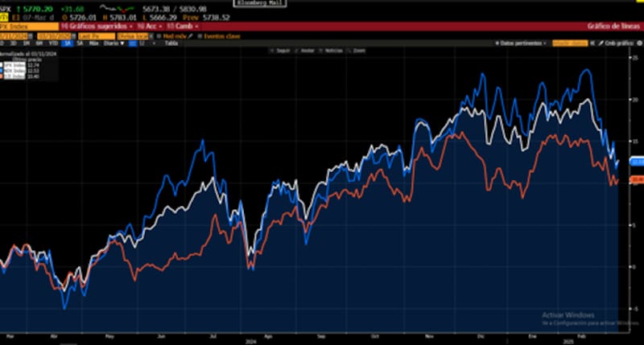The height and width of the screenshot is (345, 644).
Task: Select the YTD time range button
Action: [x=52, y=43]
